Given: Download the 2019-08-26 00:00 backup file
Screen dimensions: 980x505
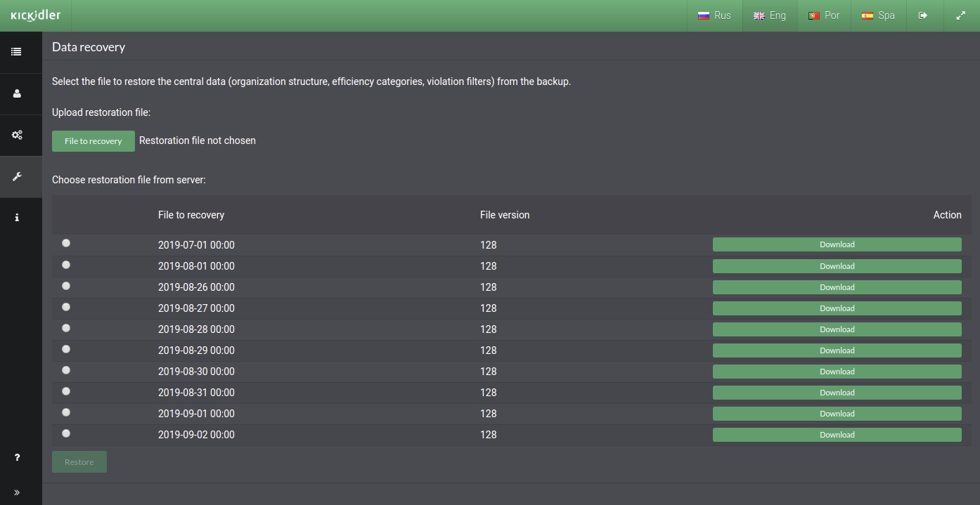Looking at the screenshot, I should (837, 287).
